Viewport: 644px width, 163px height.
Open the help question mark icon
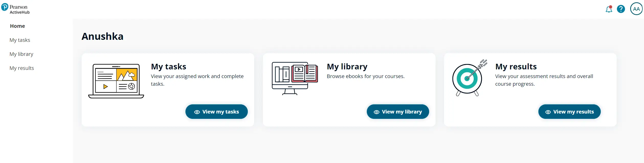(x=621, y=9)
